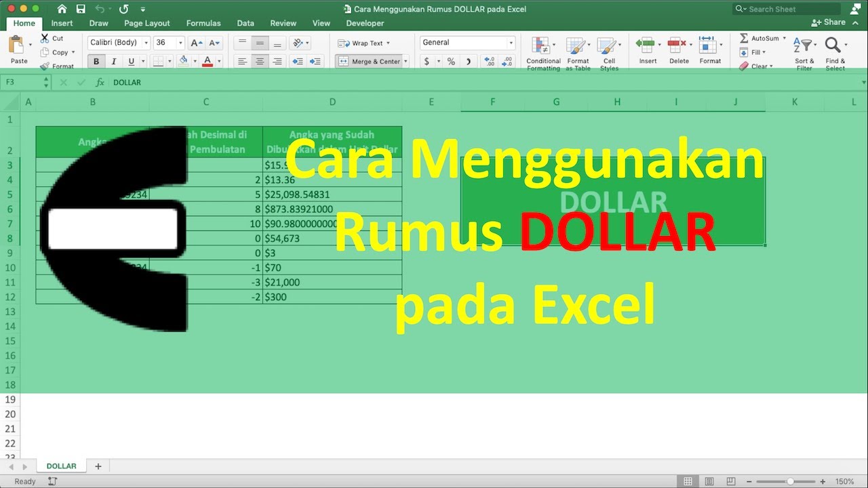Increase decimal places

(x=489, y=62)
